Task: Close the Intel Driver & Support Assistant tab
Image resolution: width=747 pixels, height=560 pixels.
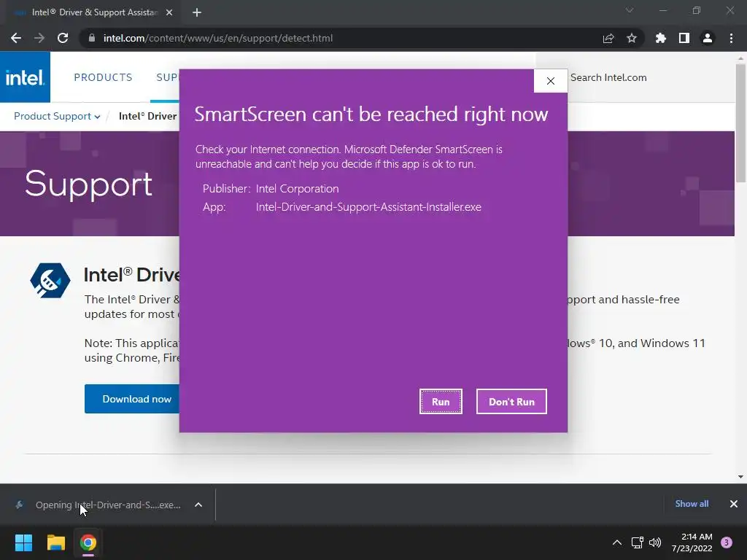Action: click(169, 12)
